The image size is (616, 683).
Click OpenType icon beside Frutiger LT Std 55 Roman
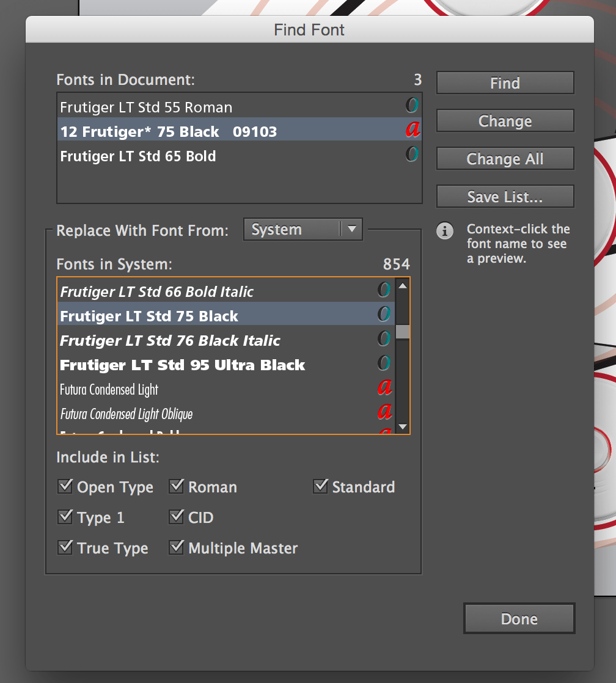pyautogui.click(x=413, y=106)
